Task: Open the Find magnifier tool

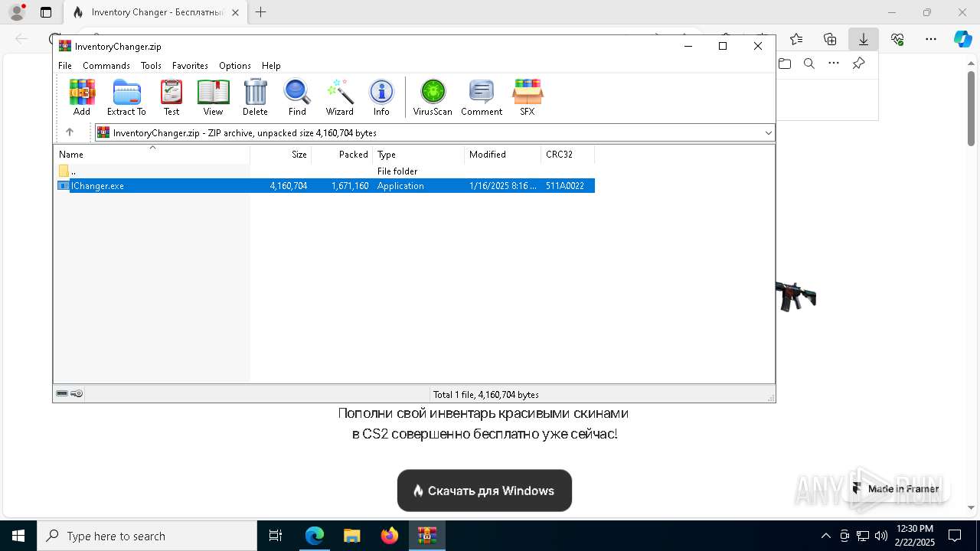Action: tap(297, 97)
